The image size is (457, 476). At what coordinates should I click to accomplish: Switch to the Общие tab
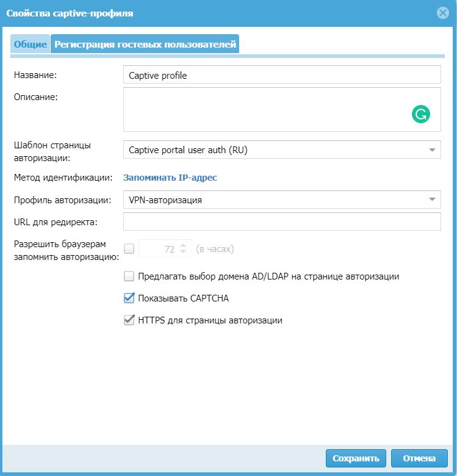coord(31,45)
